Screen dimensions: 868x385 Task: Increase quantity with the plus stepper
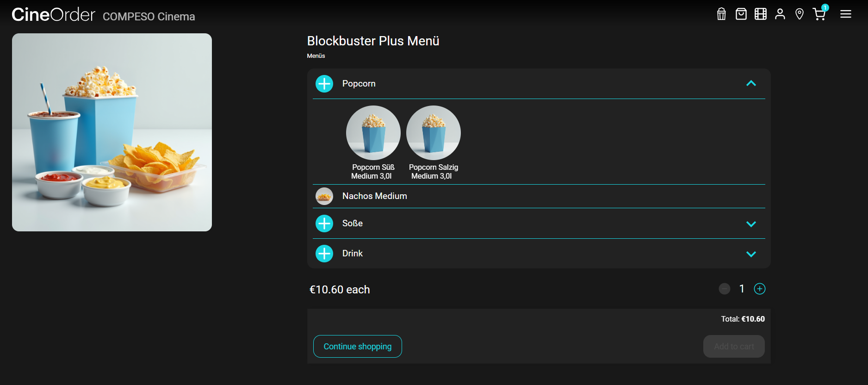click(x=760, y=289)
